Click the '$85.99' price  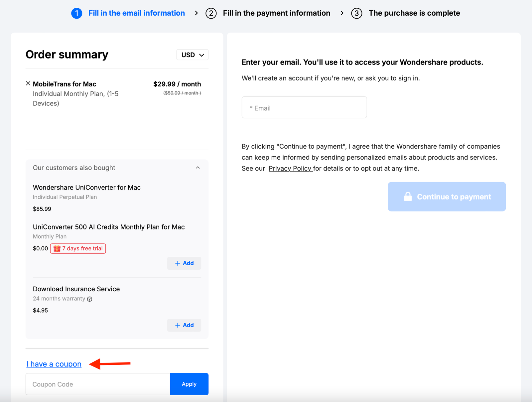pos(42,209)
